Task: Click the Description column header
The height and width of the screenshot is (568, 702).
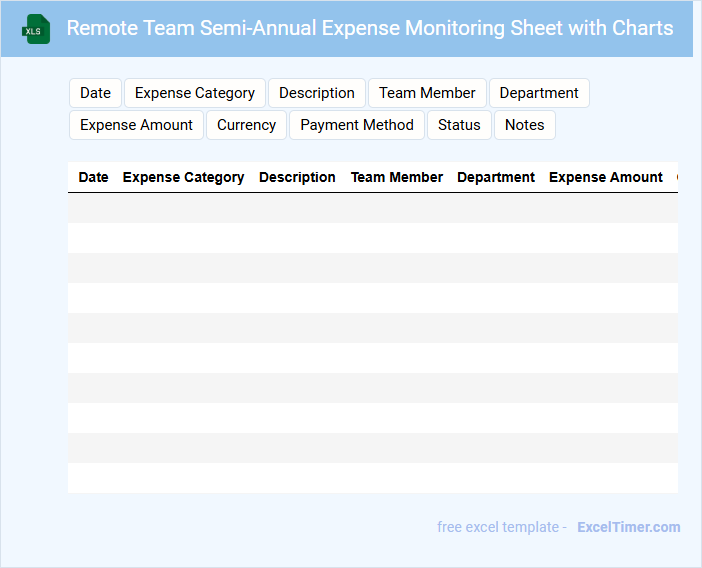Action: tap(297, 177)
